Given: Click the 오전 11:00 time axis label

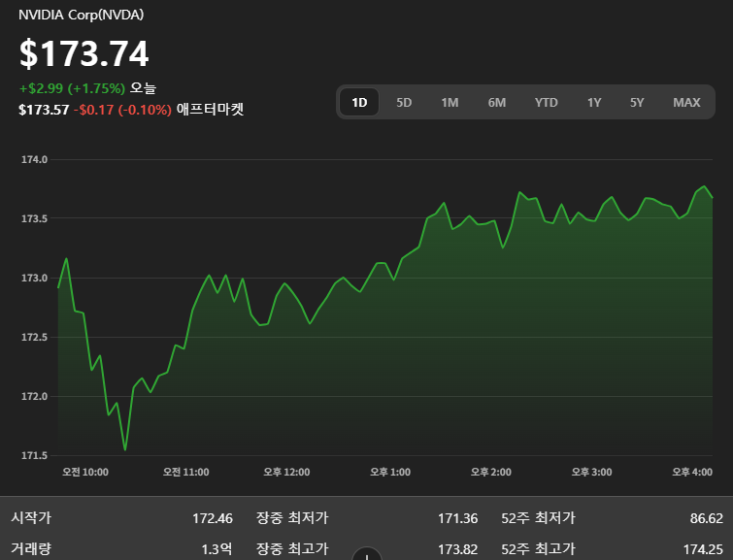Looking at the screenshot, I should click(185, 472).
